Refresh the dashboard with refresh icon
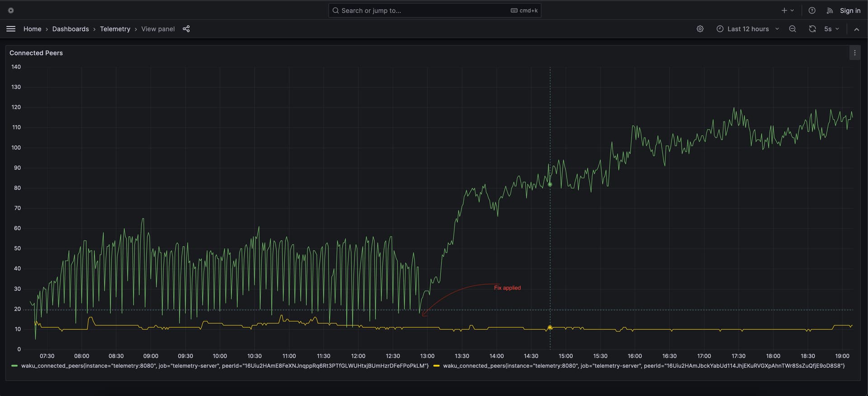The width and height of the screenshot is (868, 396). tap(812, 29)
